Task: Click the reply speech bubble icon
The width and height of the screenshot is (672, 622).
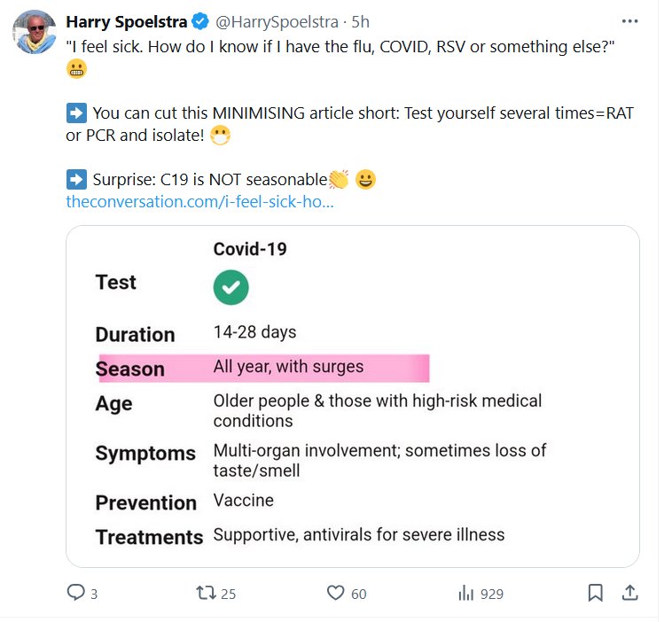Action: (x=76, y=593)
